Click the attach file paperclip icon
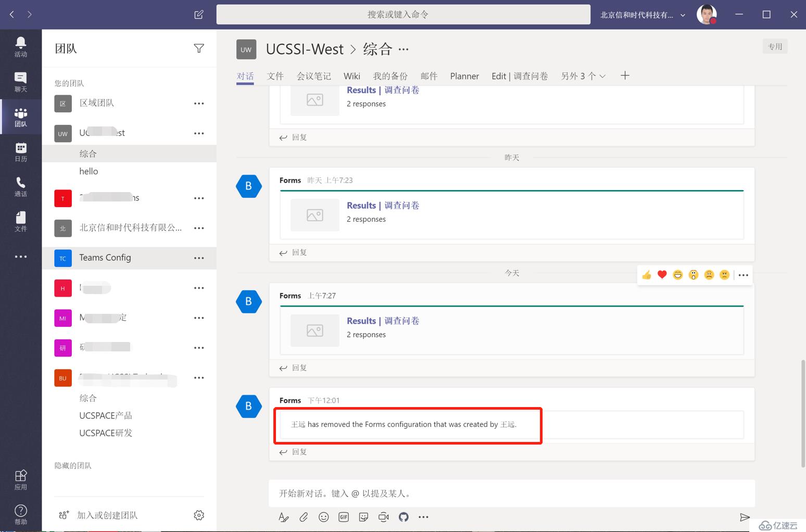The width and height of the screenshot is (806, 532). [304, 517]
